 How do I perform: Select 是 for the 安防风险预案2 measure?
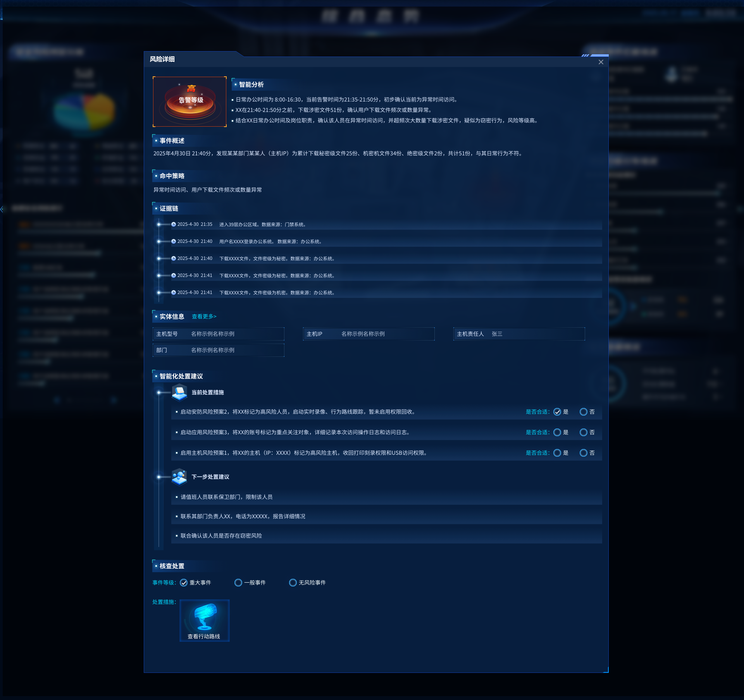[557, 412]
